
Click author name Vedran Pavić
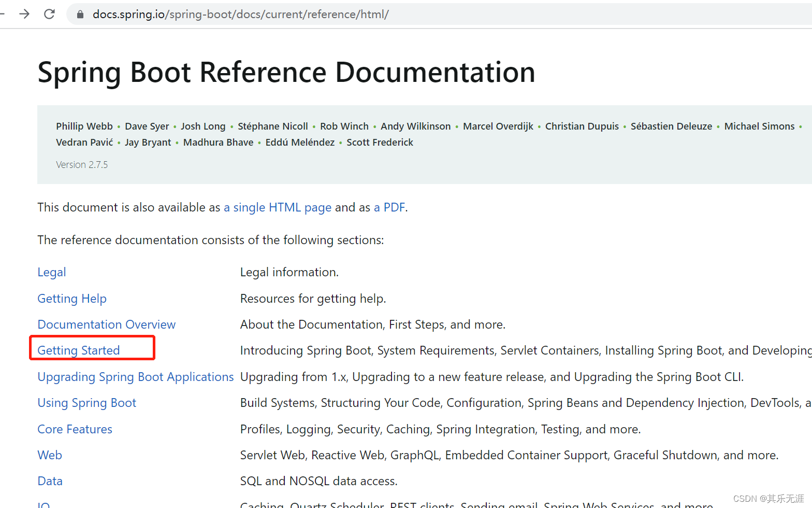84,143
